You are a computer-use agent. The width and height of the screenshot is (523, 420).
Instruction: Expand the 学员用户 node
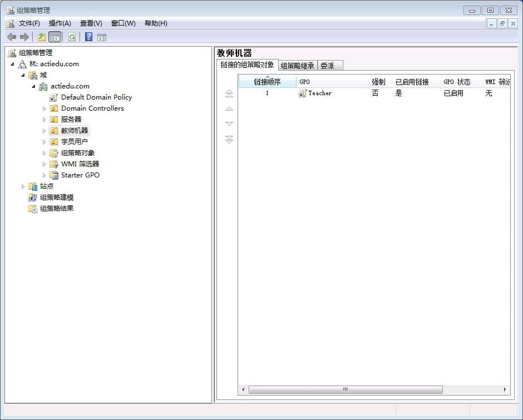tap(44, 142)
